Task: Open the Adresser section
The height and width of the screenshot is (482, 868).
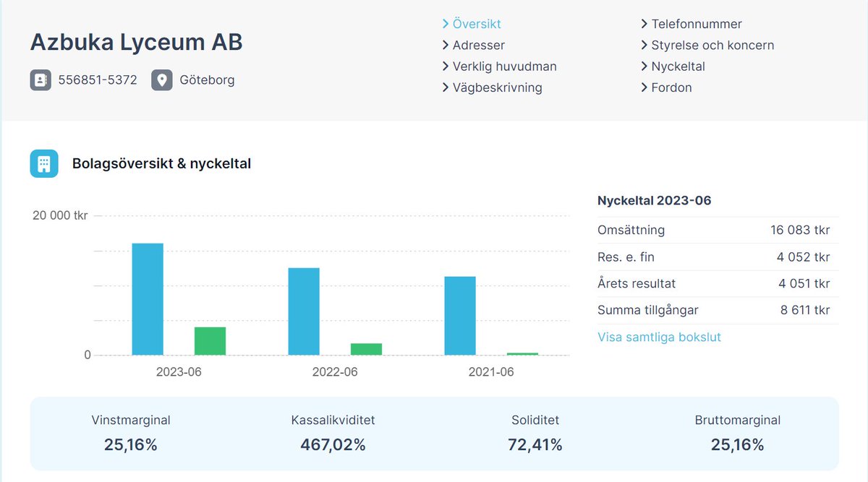Action: [x=480, y=45]
